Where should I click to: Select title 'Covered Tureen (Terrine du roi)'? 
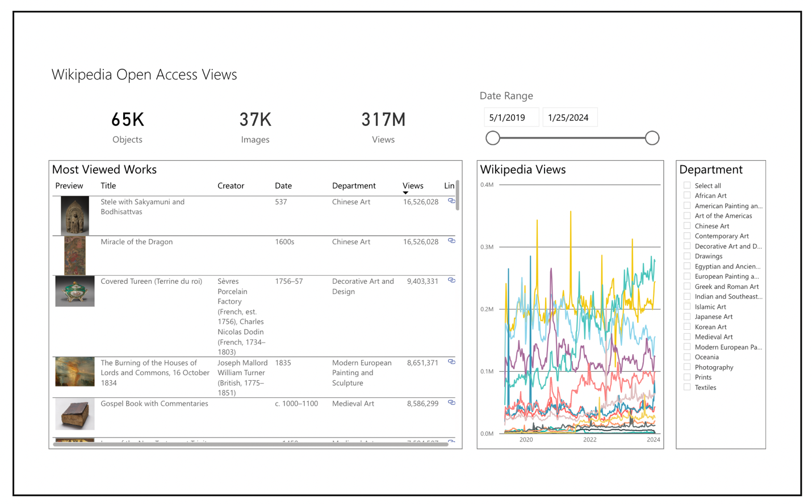[x=151, y=281]
